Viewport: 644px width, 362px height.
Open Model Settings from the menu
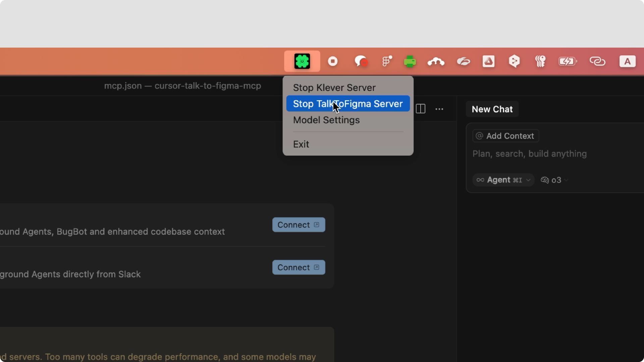[326, 120]
